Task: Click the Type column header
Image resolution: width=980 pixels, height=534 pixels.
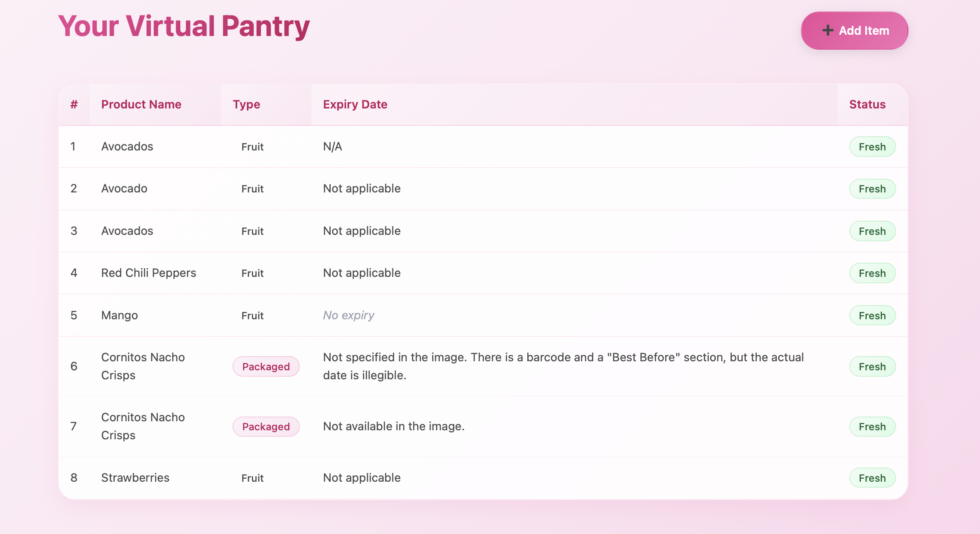Action: pos(246,105)
